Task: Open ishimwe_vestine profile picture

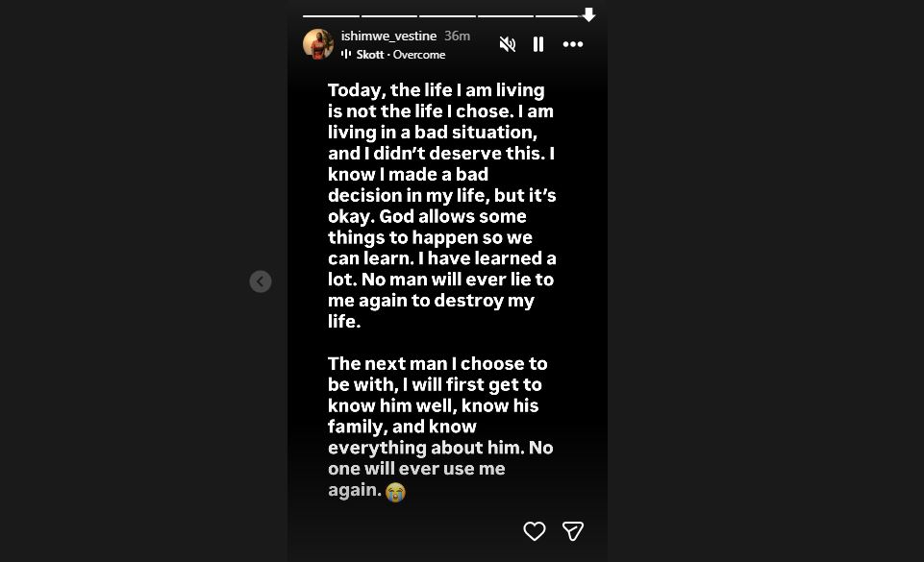Action: (x=318, y=44)
